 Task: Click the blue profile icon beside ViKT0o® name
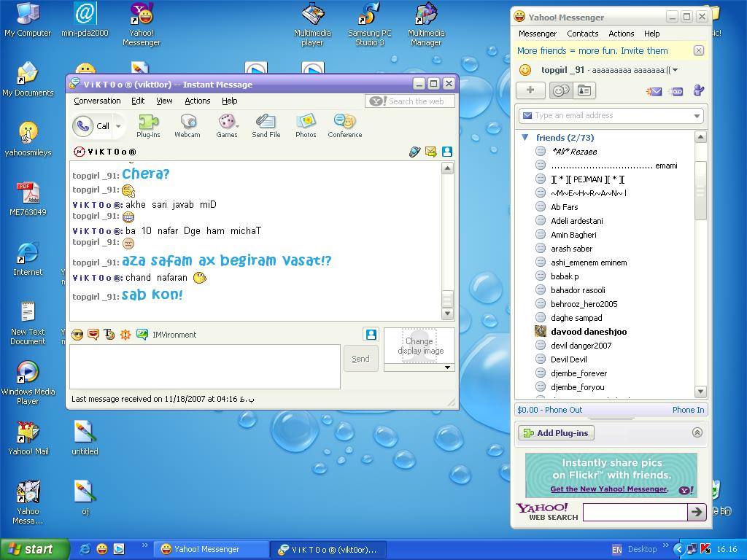coord(447,152)
